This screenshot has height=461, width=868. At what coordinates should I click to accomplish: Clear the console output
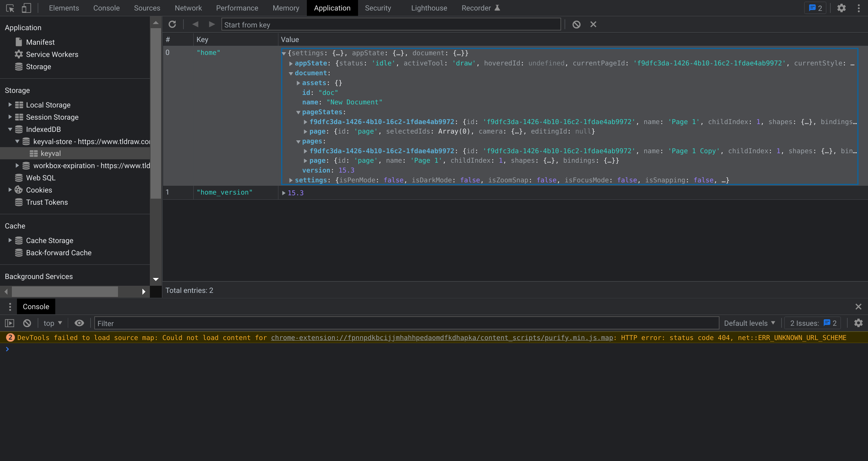[27, 323]
